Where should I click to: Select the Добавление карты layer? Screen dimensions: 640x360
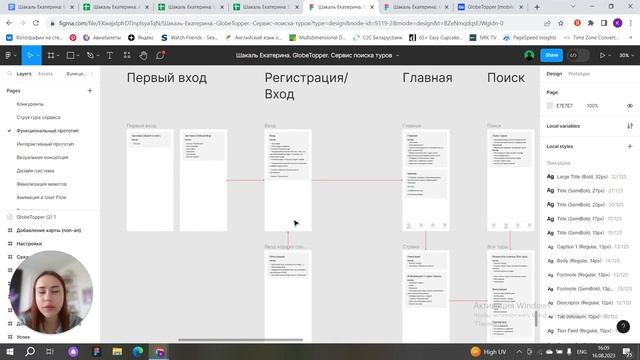tap(49, 230)
